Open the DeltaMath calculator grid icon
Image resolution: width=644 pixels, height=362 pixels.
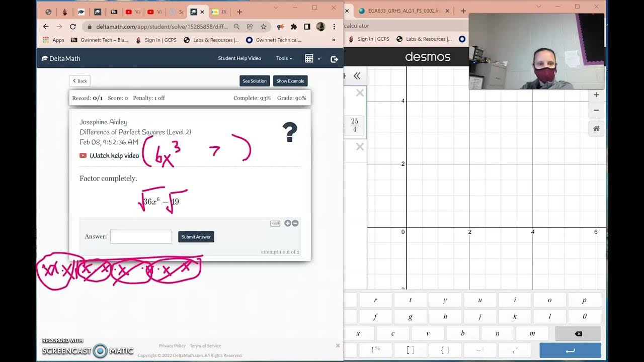click(x=309, y=59)
